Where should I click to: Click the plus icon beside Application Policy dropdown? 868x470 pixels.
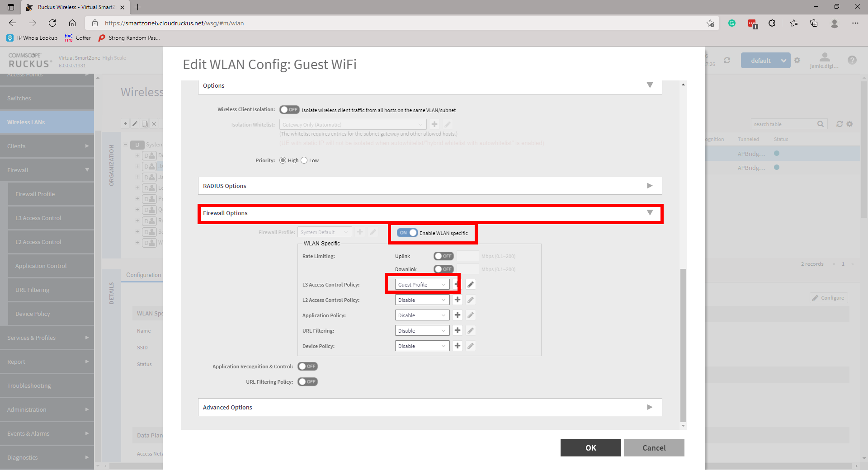pos(458,315)
